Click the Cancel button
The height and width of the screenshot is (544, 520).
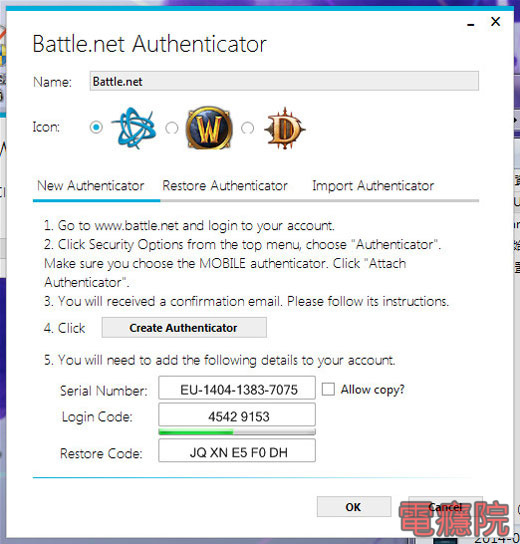click(445, 507)
